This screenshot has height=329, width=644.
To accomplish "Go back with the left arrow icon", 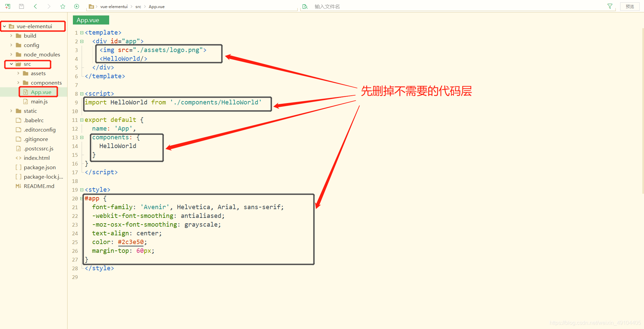I will tap(35, 6).
